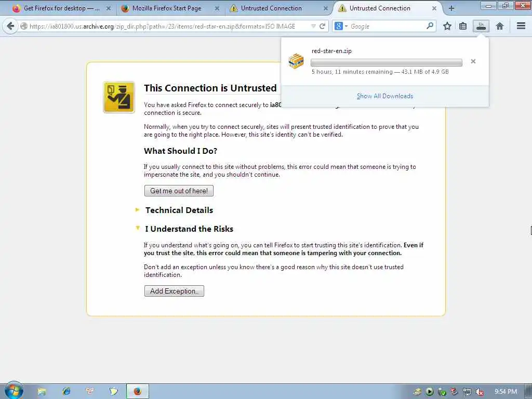
Task: Reload the page with the refresh icon
Action: [x=322, y=26]
